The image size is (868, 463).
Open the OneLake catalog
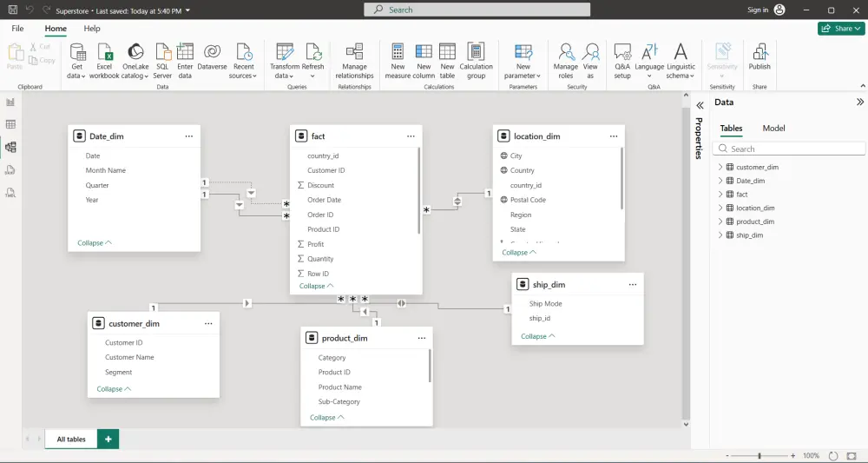pyautogui.click(x=135, y=61)
